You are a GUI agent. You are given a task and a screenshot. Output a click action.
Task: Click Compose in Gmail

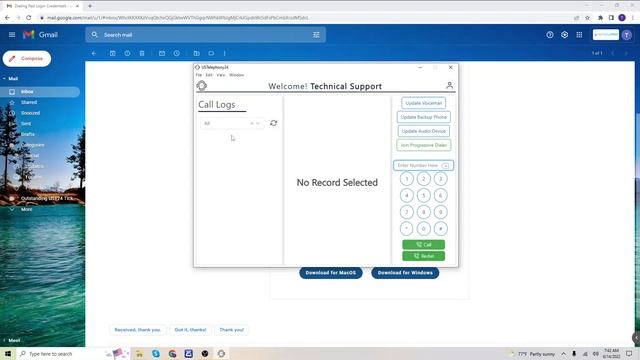(27, 58)
